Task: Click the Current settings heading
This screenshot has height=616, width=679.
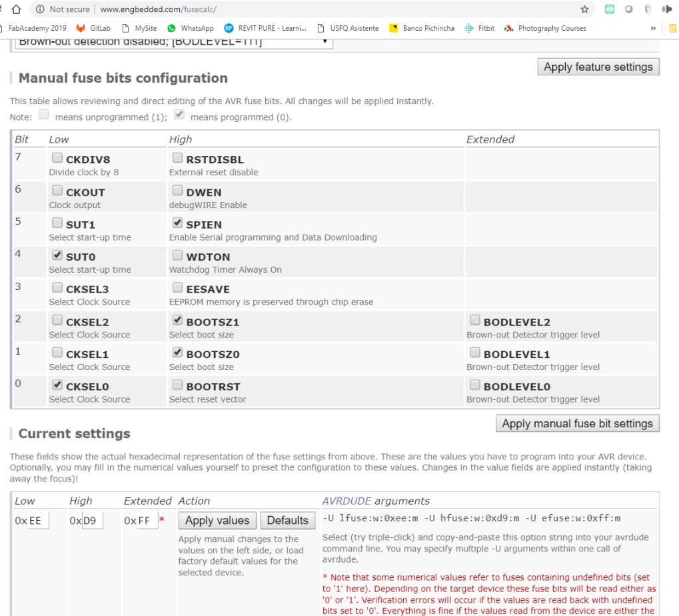Action: pos(74,433)
